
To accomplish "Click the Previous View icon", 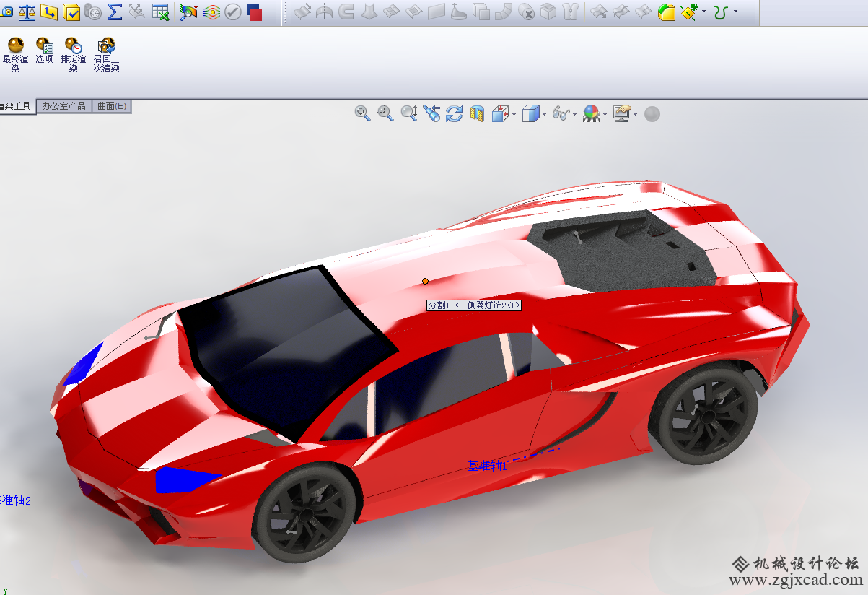I will [x=432, y=113].
